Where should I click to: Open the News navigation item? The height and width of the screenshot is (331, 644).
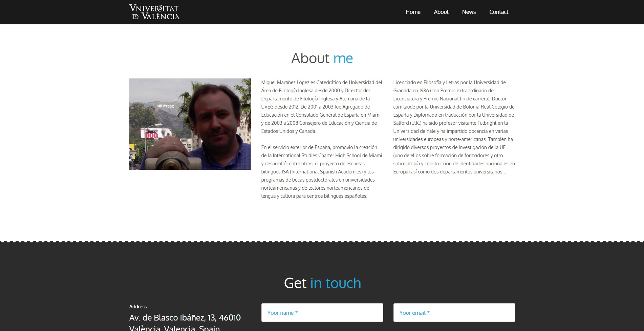click(469, 12)
